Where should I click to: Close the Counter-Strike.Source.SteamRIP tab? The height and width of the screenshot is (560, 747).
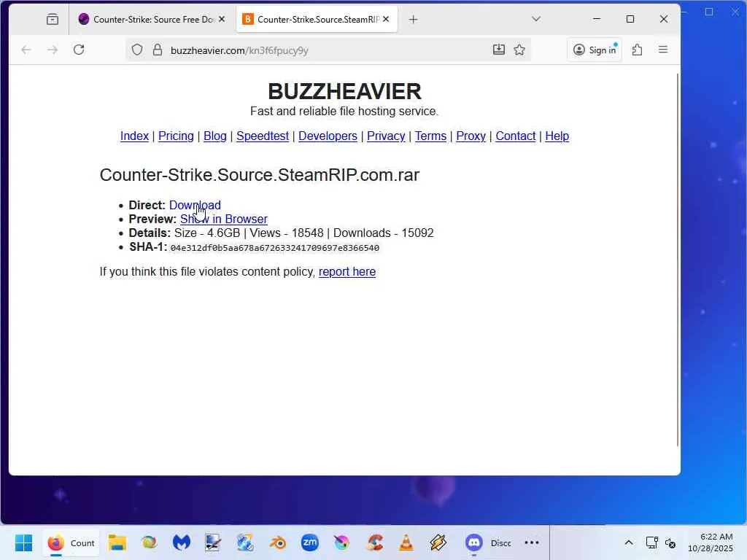click(x=386, y=19)
